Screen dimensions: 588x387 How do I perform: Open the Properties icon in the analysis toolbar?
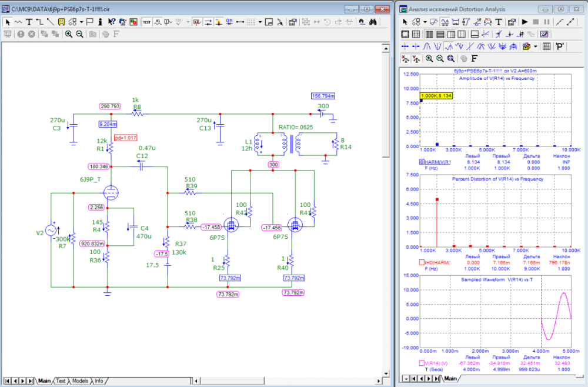(x=511, y=22)
